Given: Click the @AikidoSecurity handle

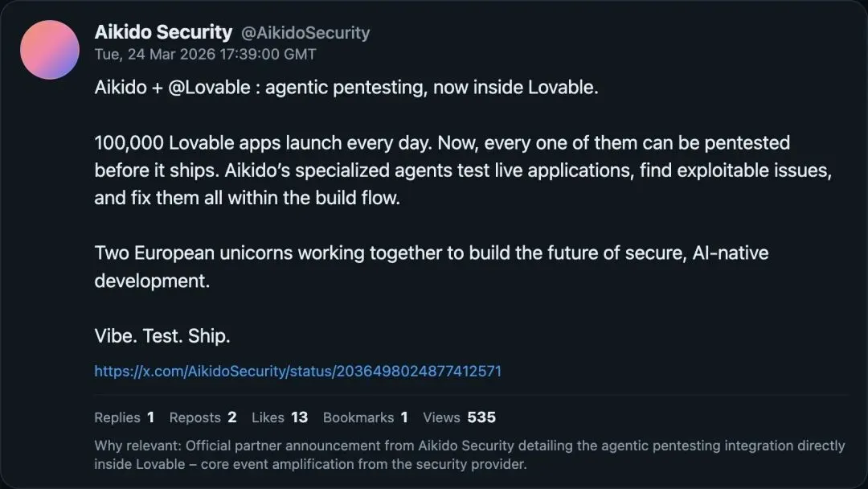Looking at the screenshot, I should [x=306, y=33].
